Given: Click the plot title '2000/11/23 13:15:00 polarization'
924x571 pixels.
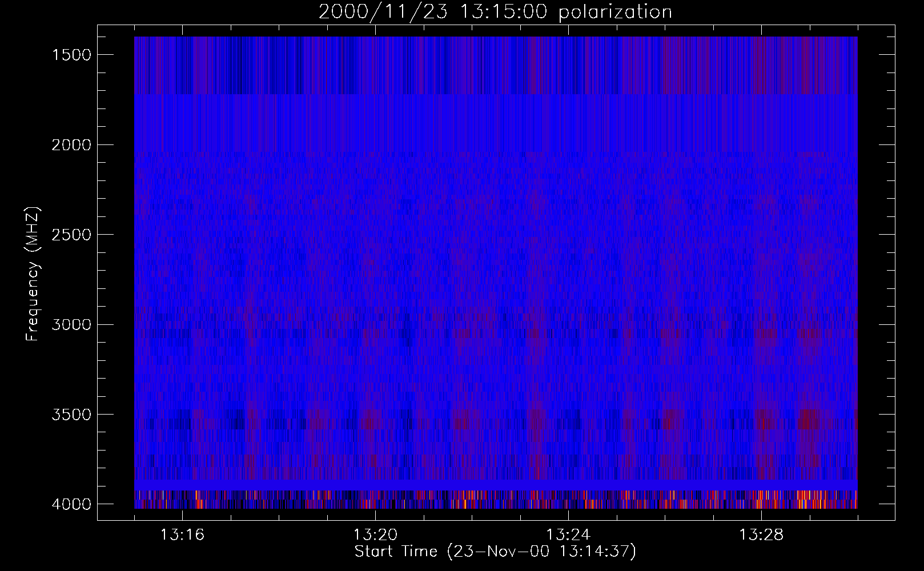Looking at the screenshot, I should tap(495, 13).
